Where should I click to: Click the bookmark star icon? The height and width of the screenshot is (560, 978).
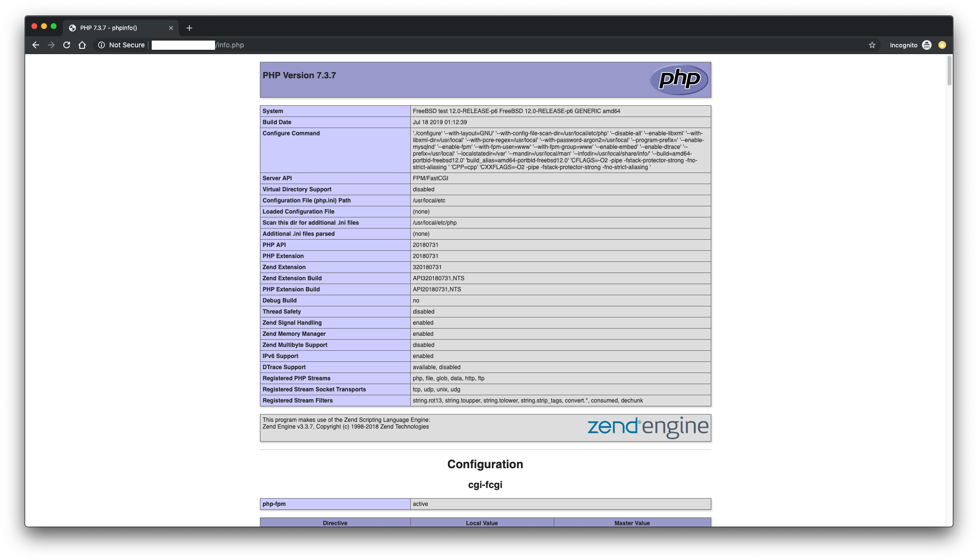[872, 45]
